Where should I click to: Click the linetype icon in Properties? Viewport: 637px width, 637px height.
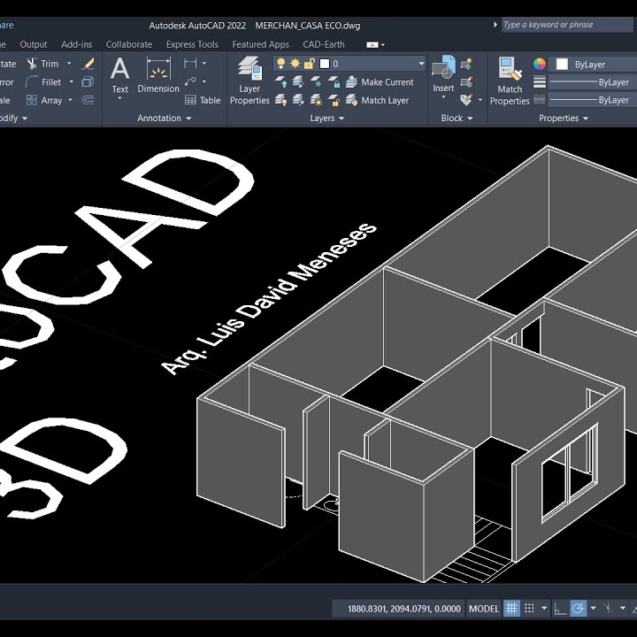[x=540, y=100]
